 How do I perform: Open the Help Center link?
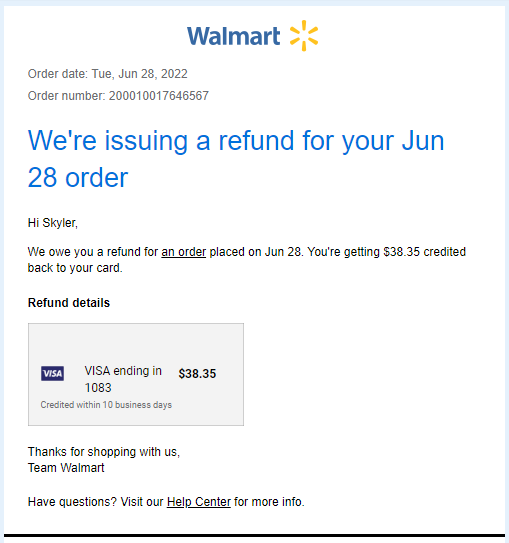pyautogui.click(x=199, y=502)
